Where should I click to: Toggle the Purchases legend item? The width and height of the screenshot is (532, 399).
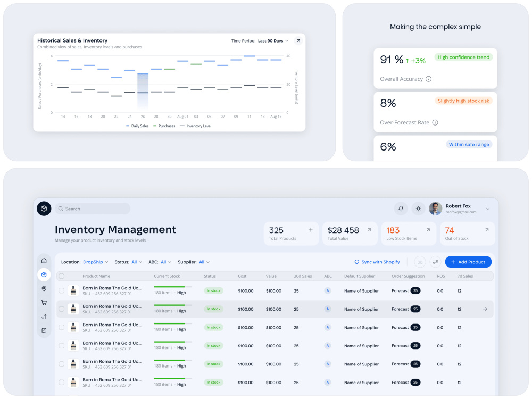pyautogui.click(x=164, y=126)
